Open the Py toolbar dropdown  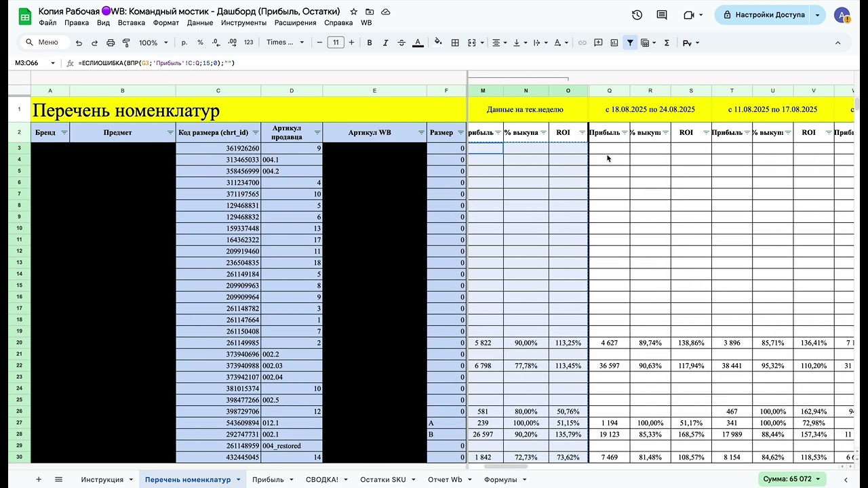pyautogui.click(x=690, y=43)
